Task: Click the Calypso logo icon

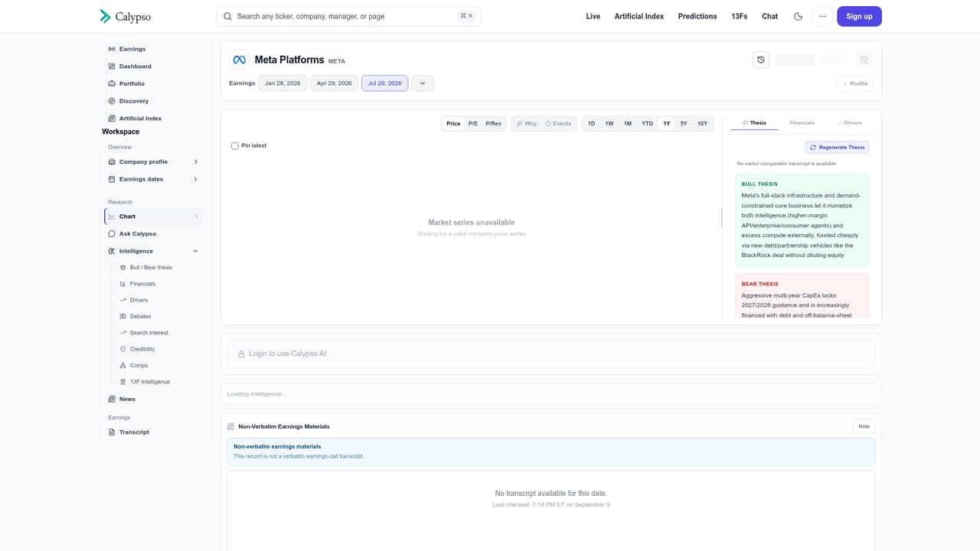Action: (105, 16)
